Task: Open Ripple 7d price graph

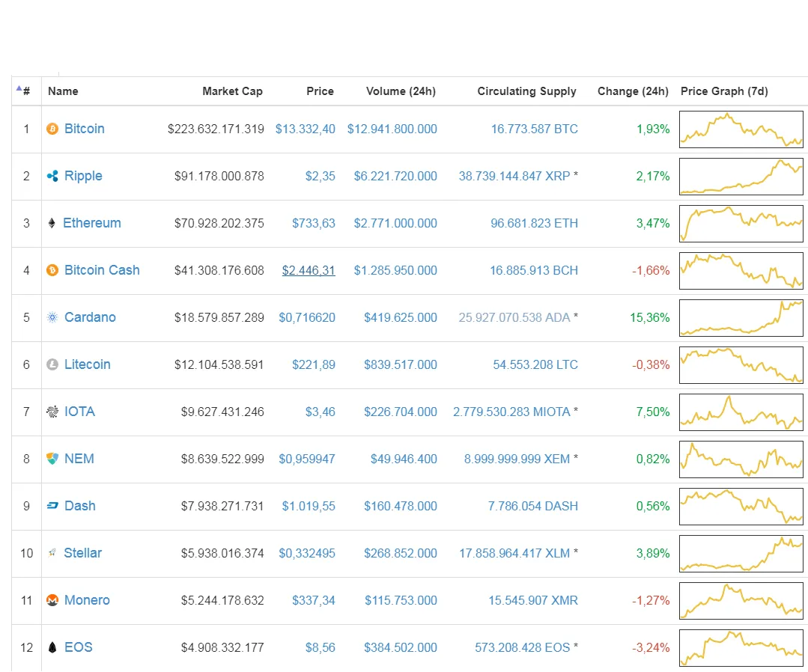Action: (741, 177)
